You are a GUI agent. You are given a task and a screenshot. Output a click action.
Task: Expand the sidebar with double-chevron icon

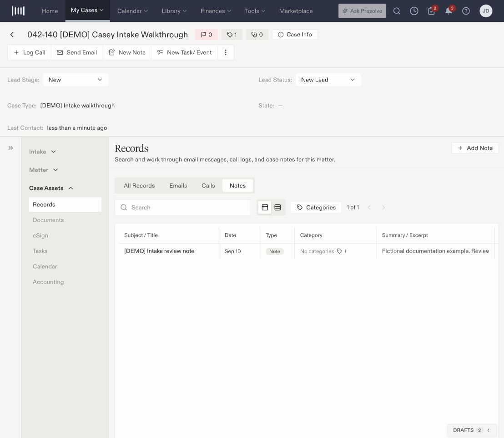tap(10, 148)
